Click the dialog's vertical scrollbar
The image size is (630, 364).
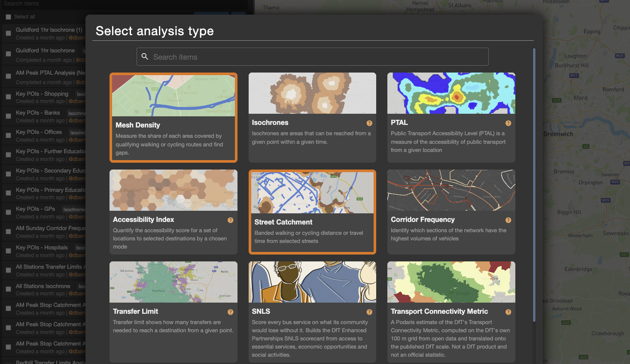click(534, 185)
